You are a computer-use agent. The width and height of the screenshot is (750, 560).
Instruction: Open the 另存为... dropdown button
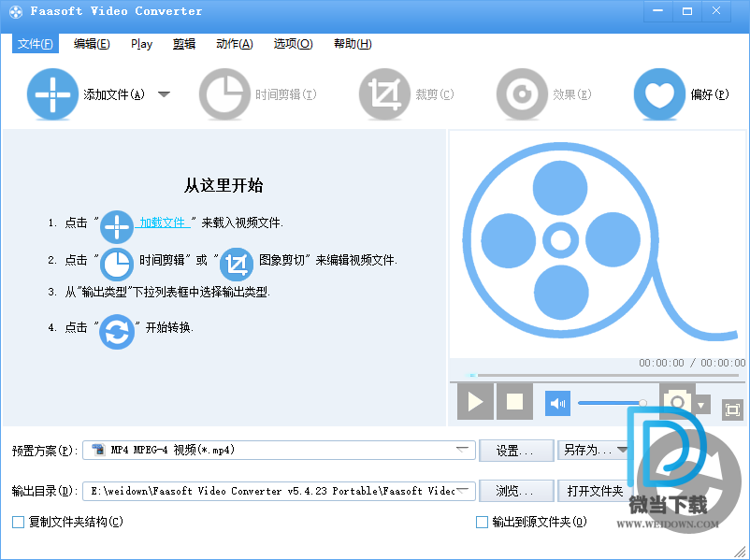(595, 451)
